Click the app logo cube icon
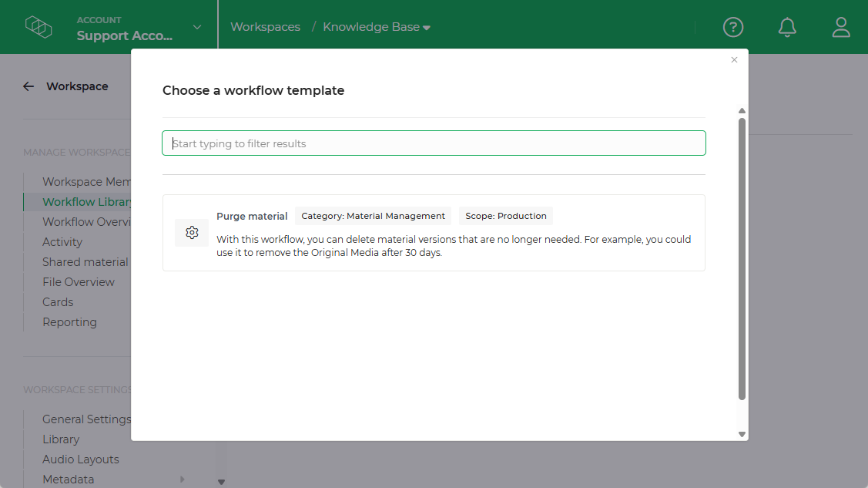This screenshot has width=868, height=488. 39,26
